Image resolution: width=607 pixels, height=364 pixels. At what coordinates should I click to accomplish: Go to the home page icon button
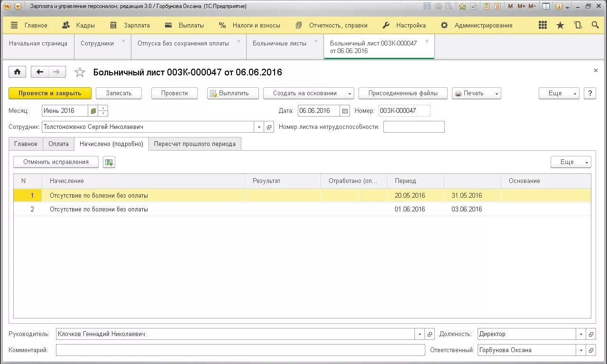tap(18, 72)
